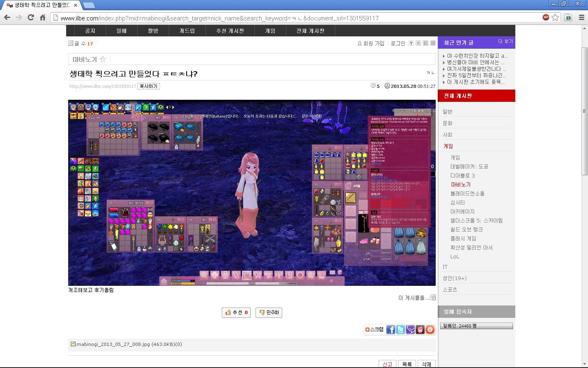Expand the 이 게시물을 options
This screenshot has width=588, height=368.
pos(416,298)
